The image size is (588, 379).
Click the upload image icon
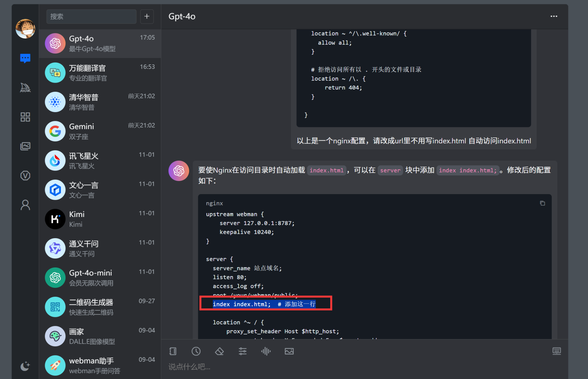point(289,351)
